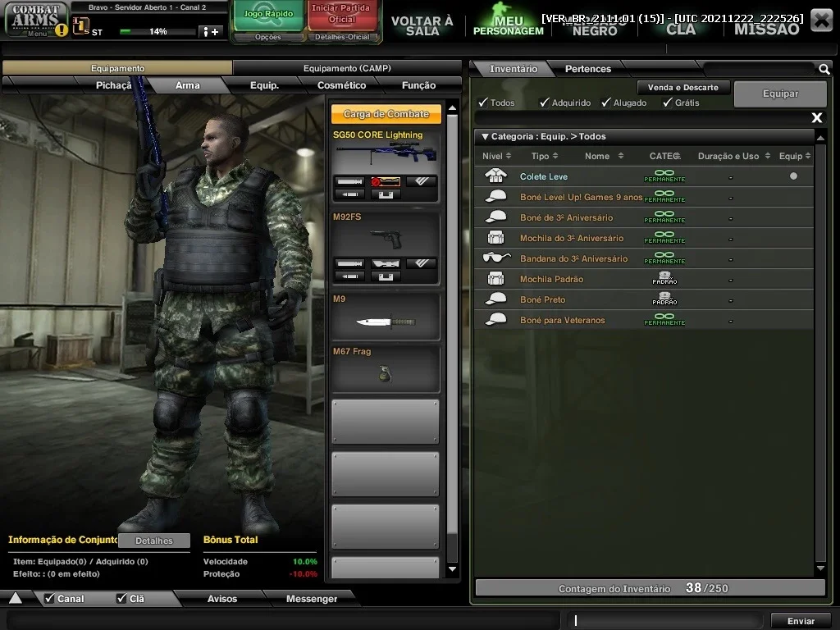Screen dimensions: 840x630
Task: Sort inventory by Nível column
Action: click(496, 156)
